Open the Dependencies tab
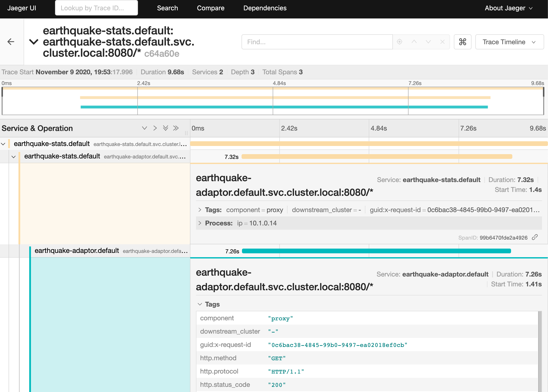The image size is (548, 392). point(265,8)
